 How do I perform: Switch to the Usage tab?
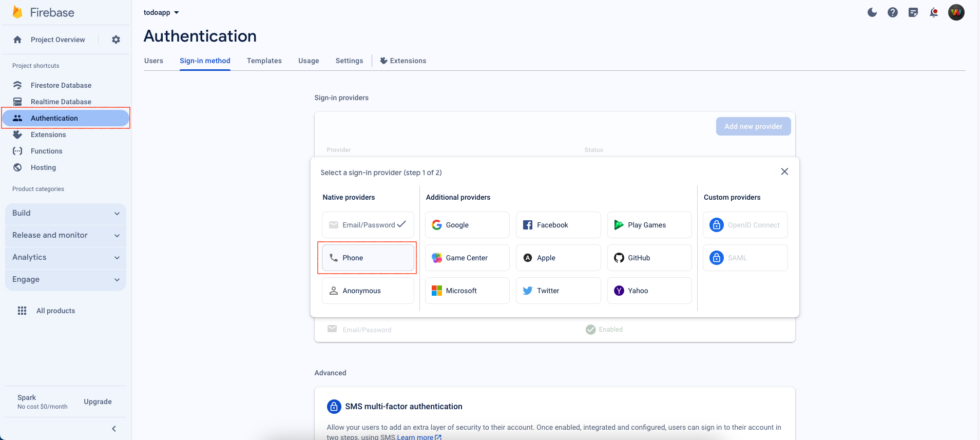309,61
